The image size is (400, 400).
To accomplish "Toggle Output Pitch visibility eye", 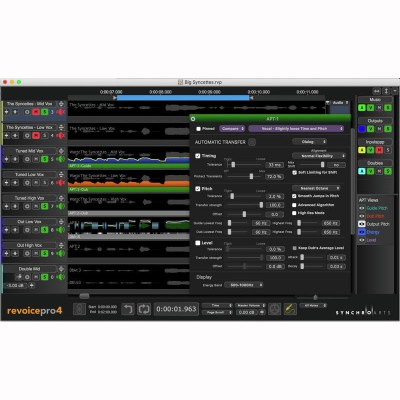I will (x=362, y=224).
